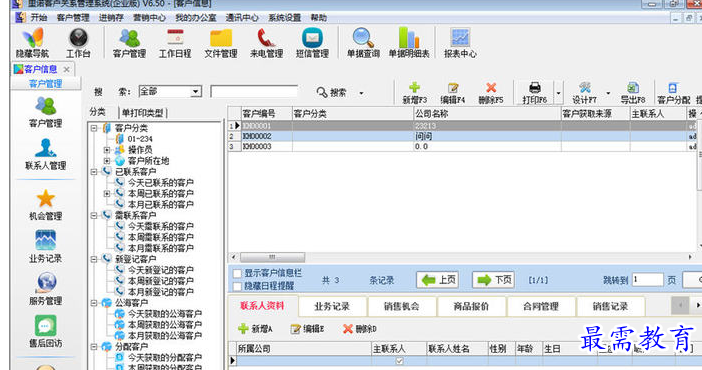Open the 开始 menu
Viewport: 702px width, 370px height.
tap(39, 17)
